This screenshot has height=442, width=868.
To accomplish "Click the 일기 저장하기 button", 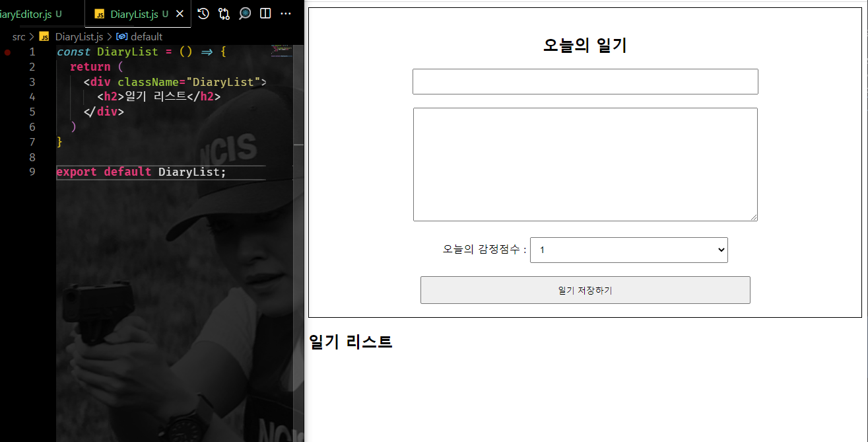I will coord(585,290).
